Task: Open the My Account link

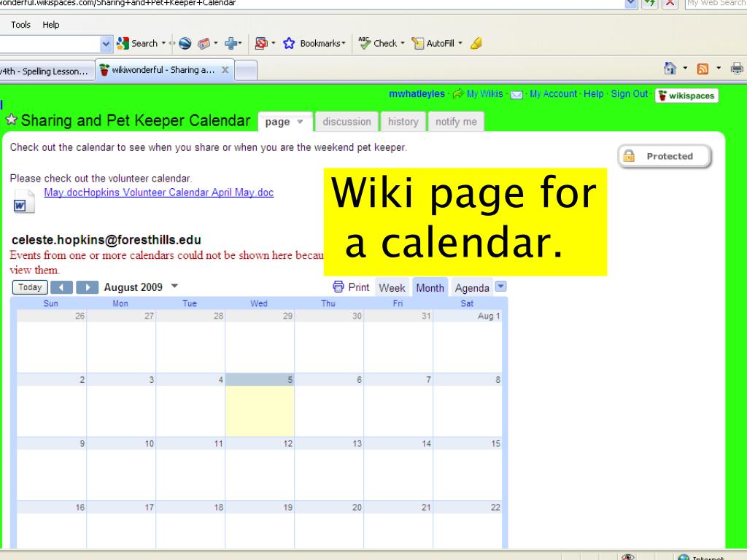Action: [x=553, y=94]
